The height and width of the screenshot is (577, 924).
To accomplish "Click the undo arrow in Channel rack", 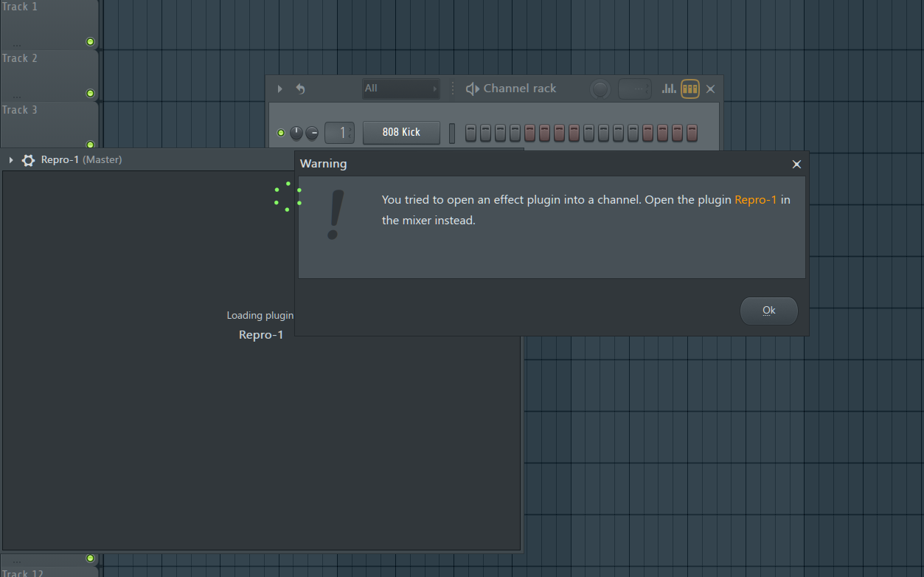I will tap(300, 89).
